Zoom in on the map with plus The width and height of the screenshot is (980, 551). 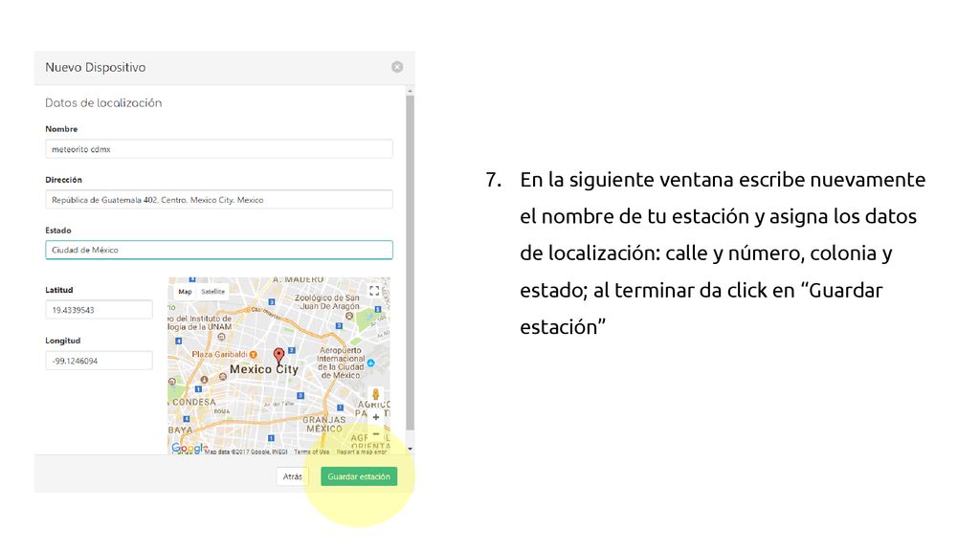[x=375, y=417]
